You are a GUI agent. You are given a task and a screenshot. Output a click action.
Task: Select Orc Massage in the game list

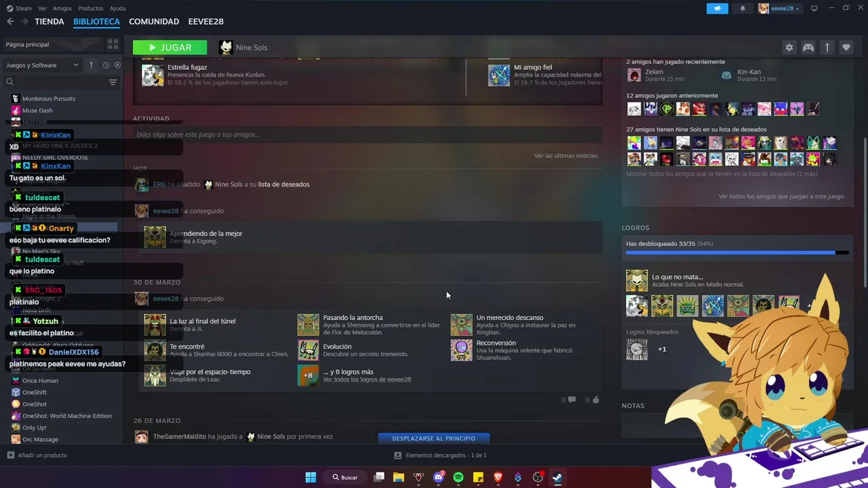click(x=40, y=439)
